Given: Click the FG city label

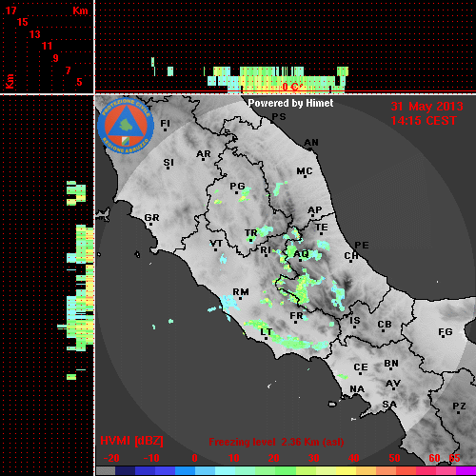Looking at the screenshot, I should pos(446,332).
